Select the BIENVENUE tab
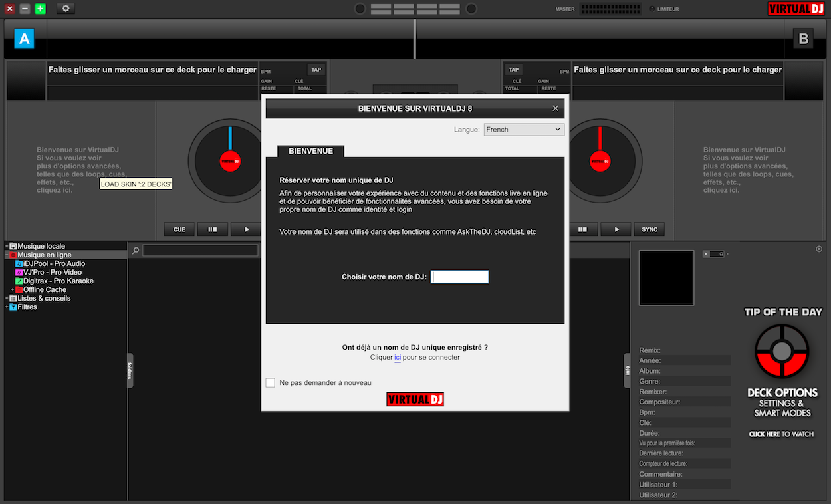The height and width of the screenshot is (504, 831). [x=310, y=151]
